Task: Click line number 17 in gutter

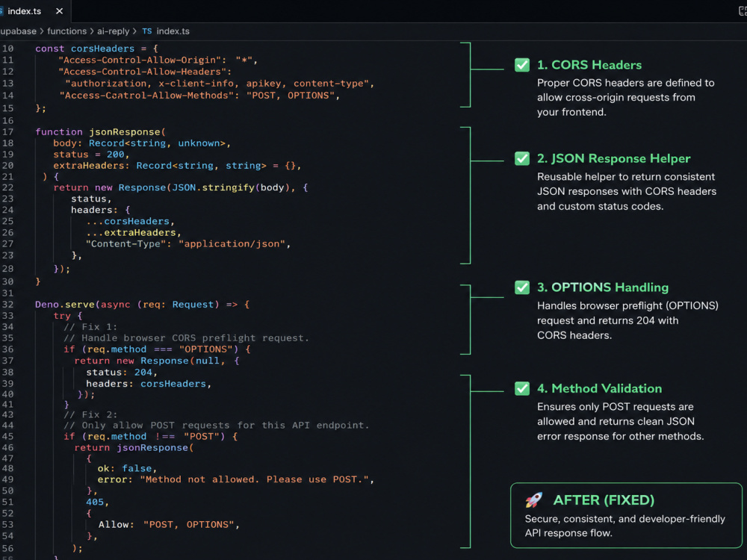Action: pos(8,132)
